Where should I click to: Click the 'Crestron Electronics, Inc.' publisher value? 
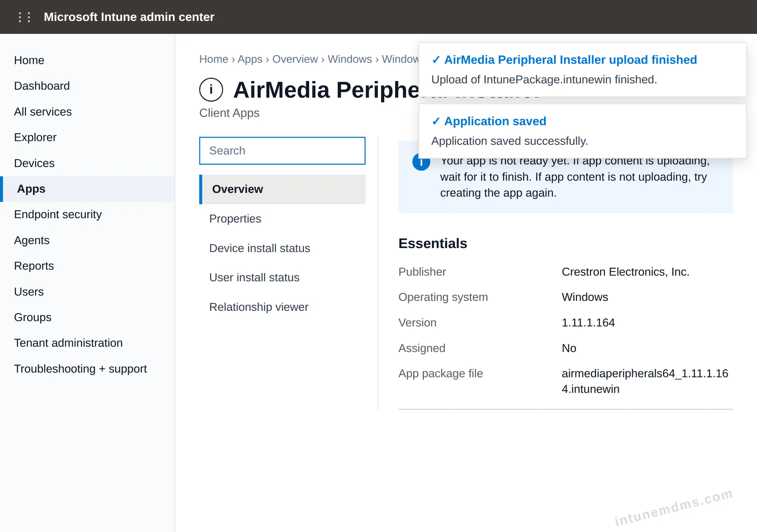click(626, 272)
